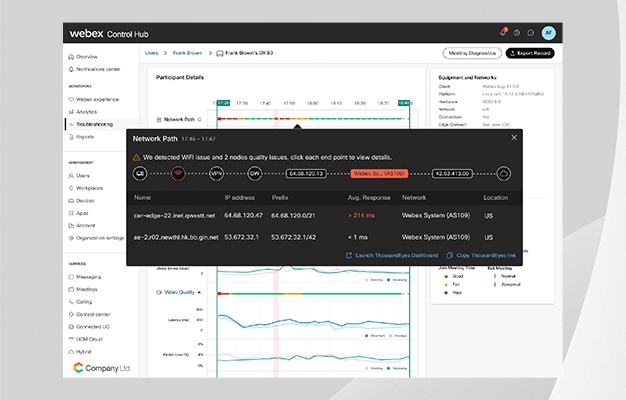The height and width of the screenshot is (400, 626).
Task: Click the timeline start time marker
Action: coord(223,103)
